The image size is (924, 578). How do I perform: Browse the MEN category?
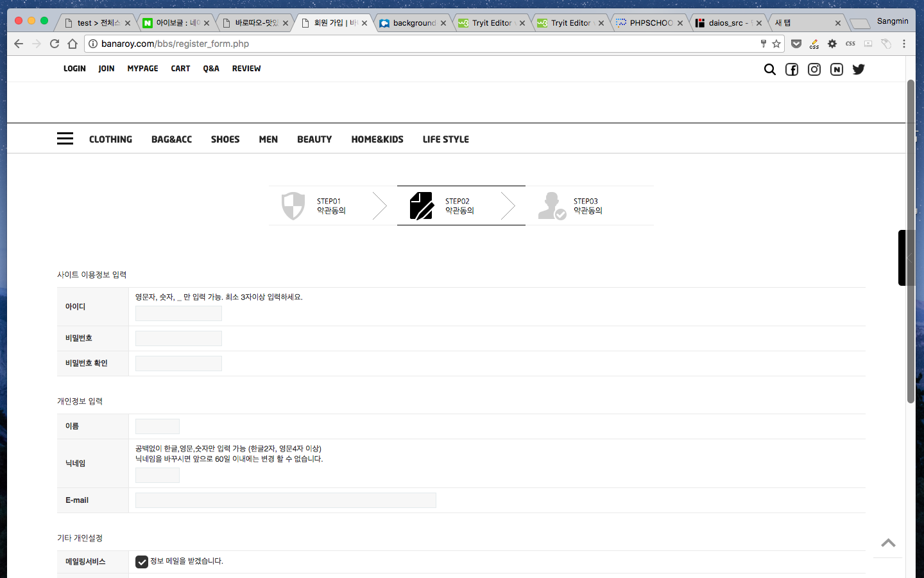pyautogui.click(x=268, y=139)
